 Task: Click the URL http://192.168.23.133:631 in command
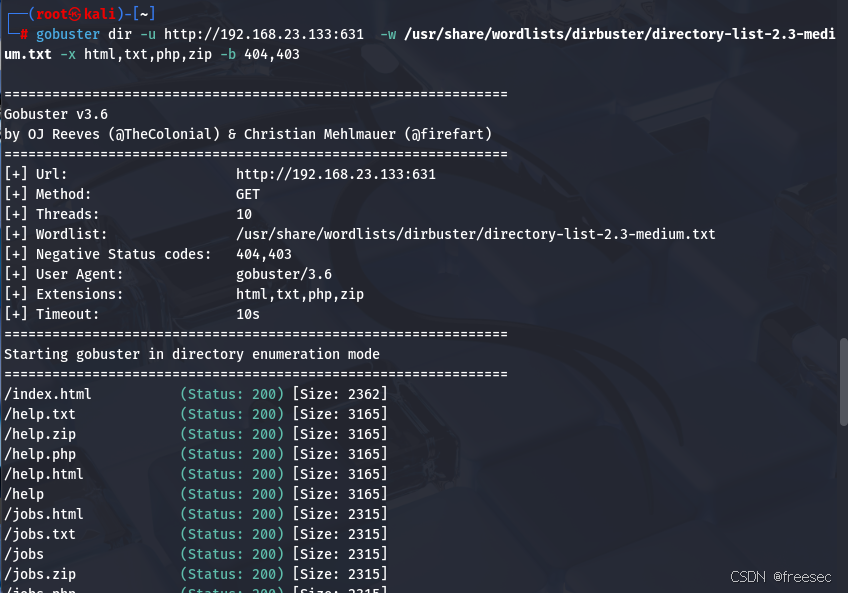[264, 34]
